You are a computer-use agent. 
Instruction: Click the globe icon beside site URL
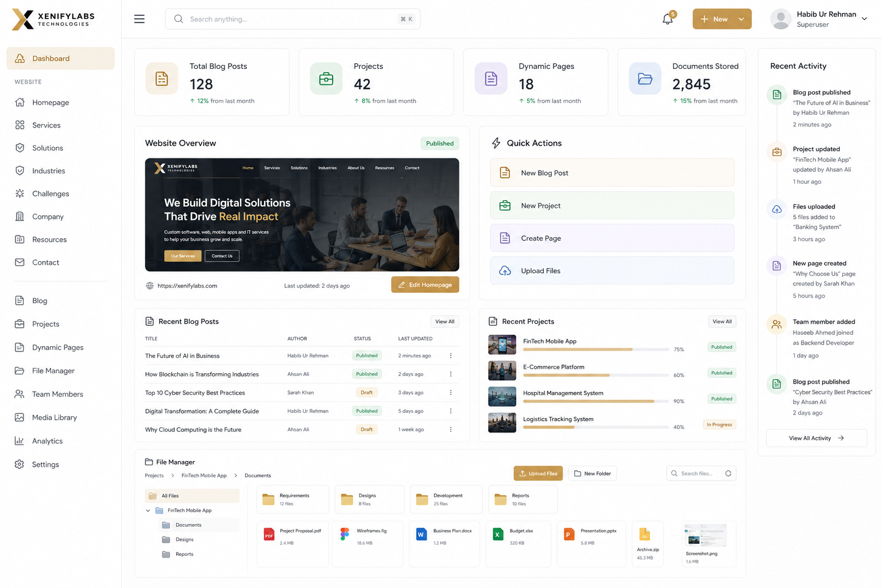tap(150, 285)
